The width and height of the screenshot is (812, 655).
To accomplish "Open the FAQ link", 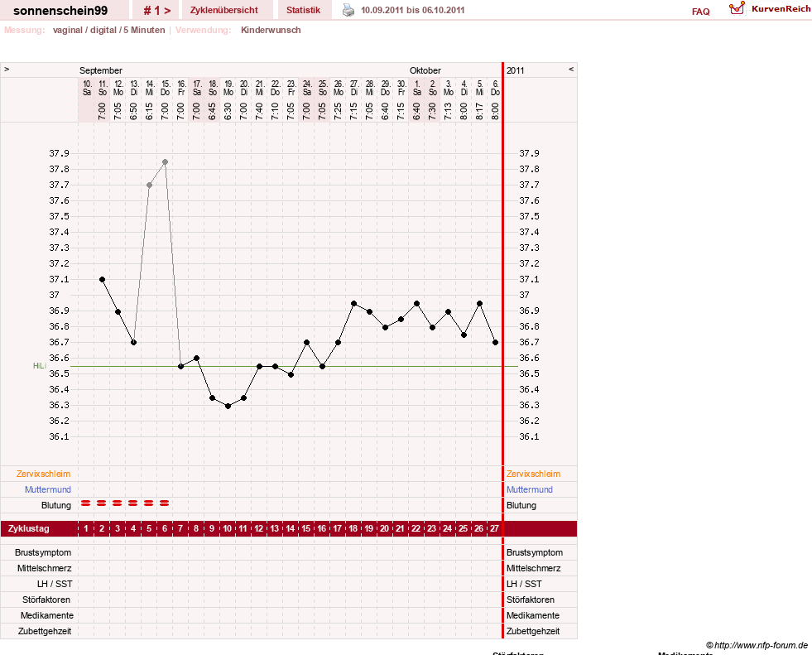I will [700, 12].
